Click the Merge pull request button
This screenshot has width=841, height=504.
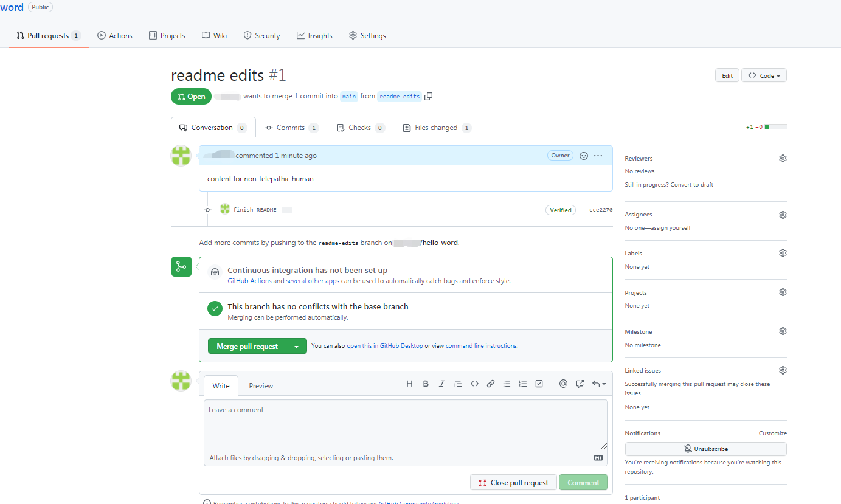point(247,345)
